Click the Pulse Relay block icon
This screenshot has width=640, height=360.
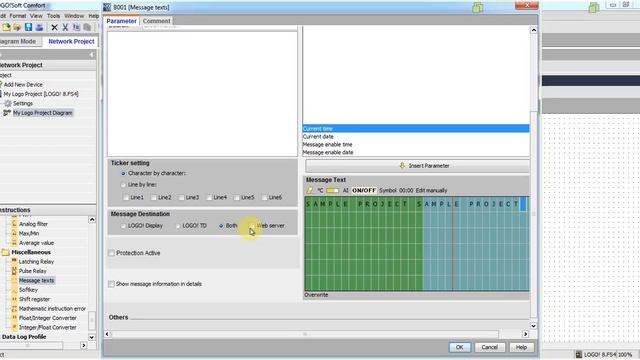14,271
